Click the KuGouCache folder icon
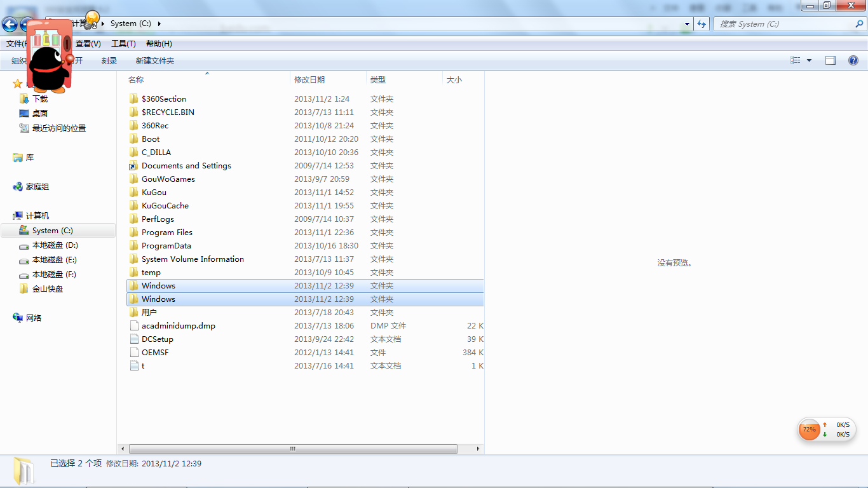868x488 pixels. click(133, 205)
